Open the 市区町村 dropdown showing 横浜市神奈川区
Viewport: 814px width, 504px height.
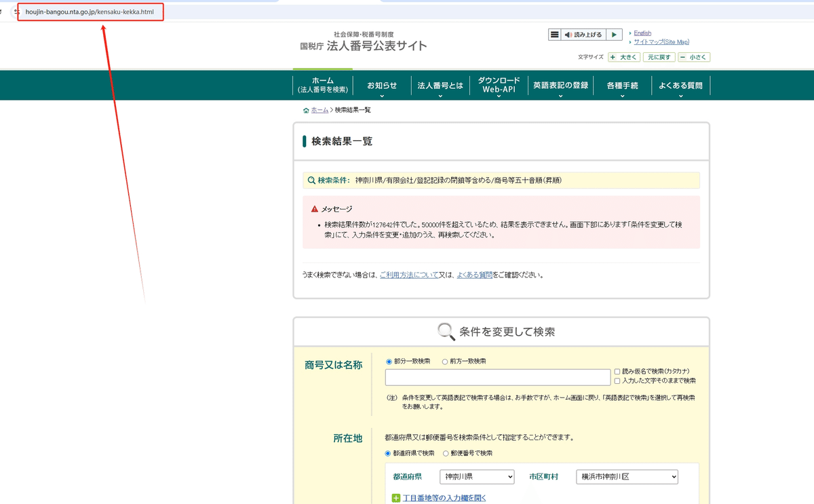click(x=627, y=477)
